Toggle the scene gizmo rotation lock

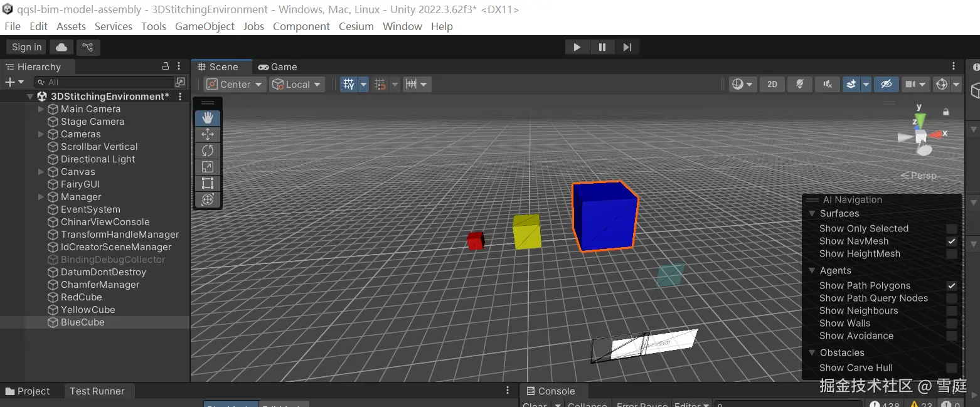coord(946,112)
